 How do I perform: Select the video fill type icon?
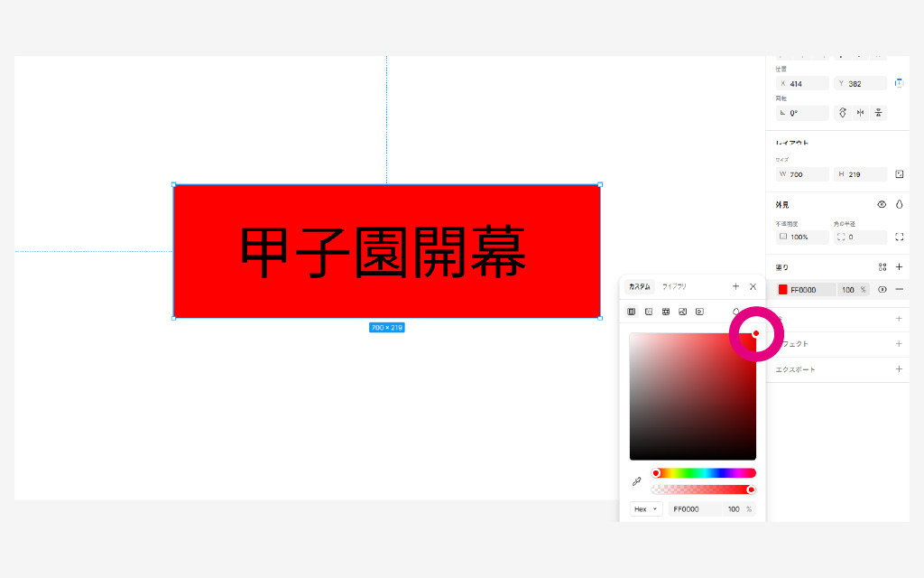[699, 312]
